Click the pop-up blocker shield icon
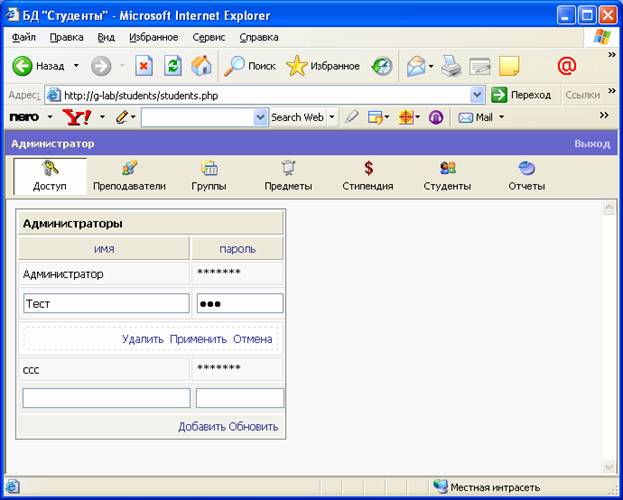 (x=375, y=117)
